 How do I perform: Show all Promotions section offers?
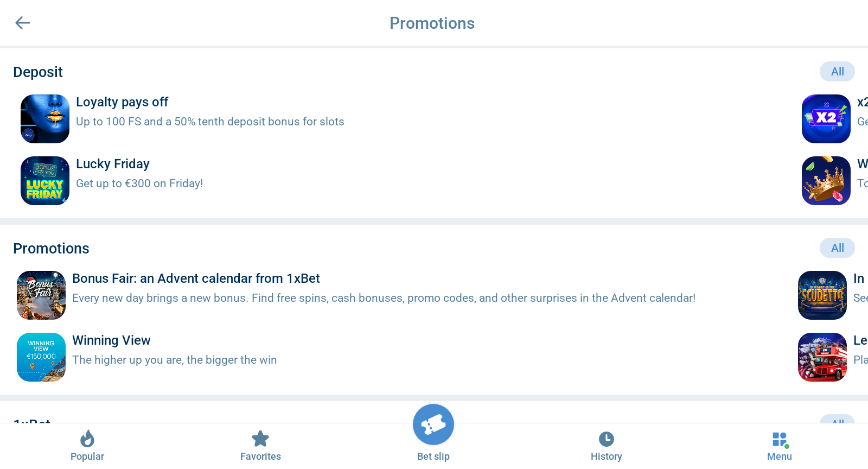coord(837,248)
